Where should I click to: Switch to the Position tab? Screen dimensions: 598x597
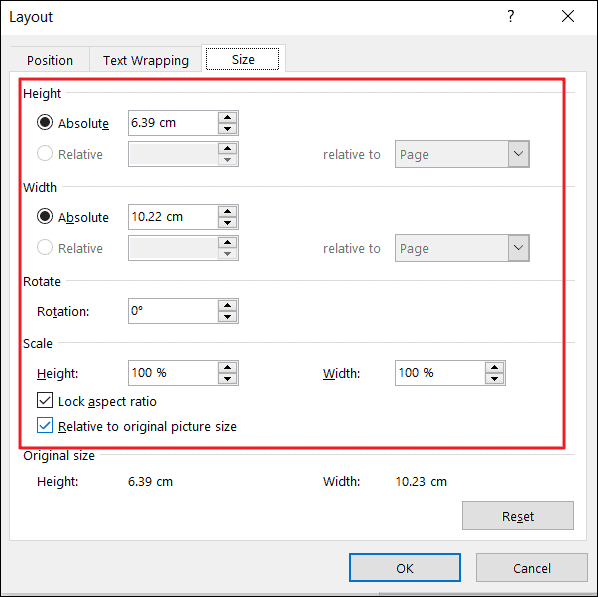tap(50, 60)
